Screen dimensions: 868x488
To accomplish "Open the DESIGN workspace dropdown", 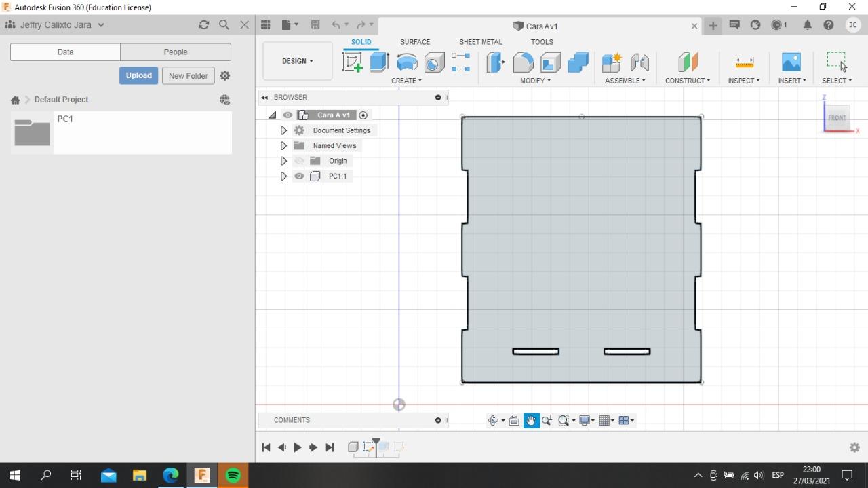I will pos(297,61).
